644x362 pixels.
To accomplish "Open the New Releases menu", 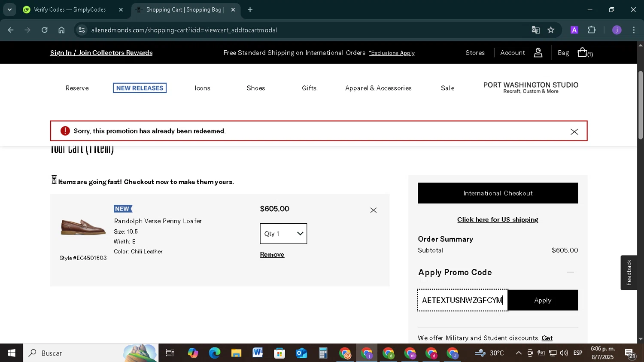I will point(140,88).
